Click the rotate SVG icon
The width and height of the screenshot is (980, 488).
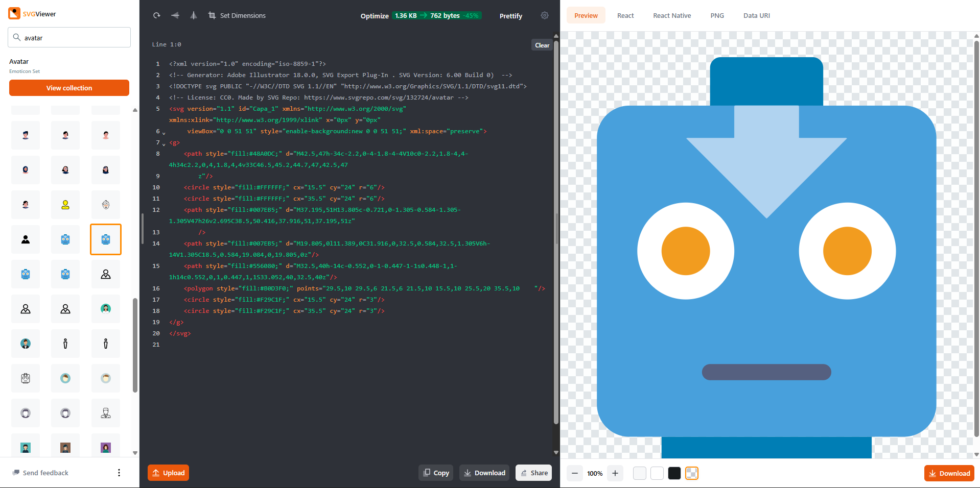click(157, 15)
